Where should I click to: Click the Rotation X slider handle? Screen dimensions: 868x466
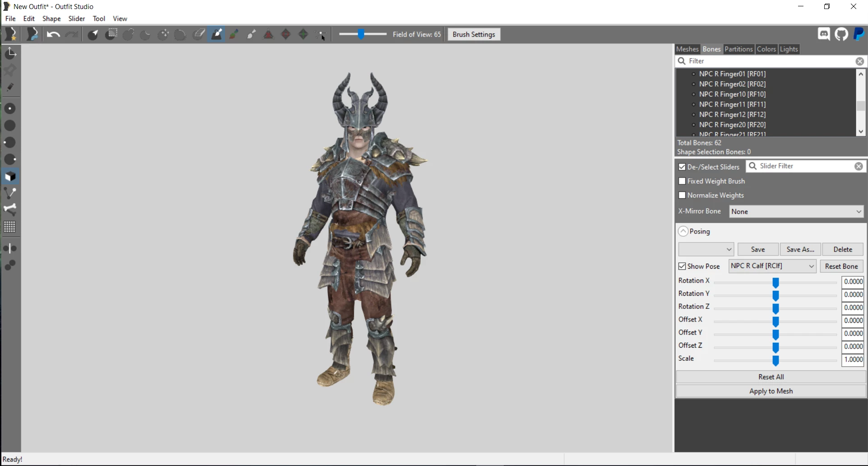click(775, 283)
